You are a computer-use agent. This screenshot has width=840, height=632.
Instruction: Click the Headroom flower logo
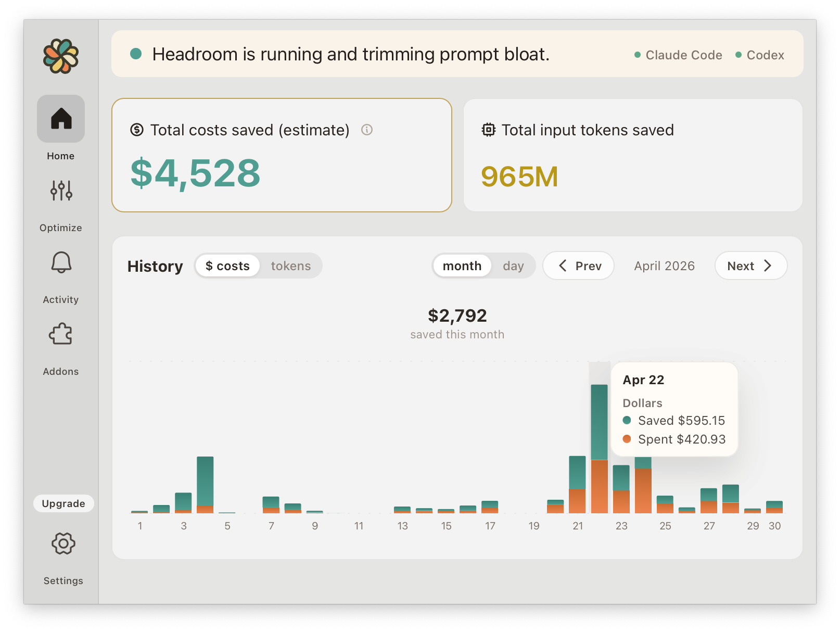(61, 56)
